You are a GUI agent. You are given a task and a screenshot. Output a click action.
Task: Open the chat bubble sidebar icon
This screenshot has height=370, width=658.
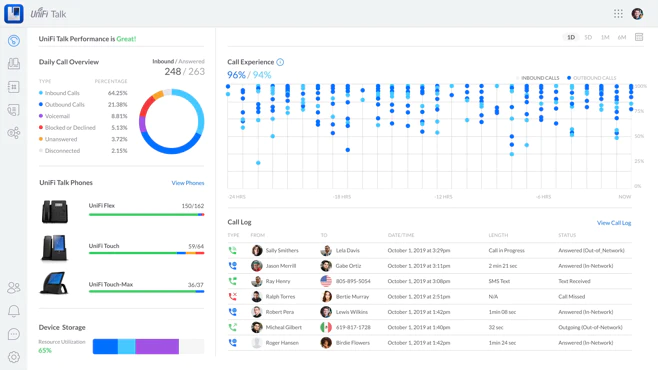click(13, 334)
